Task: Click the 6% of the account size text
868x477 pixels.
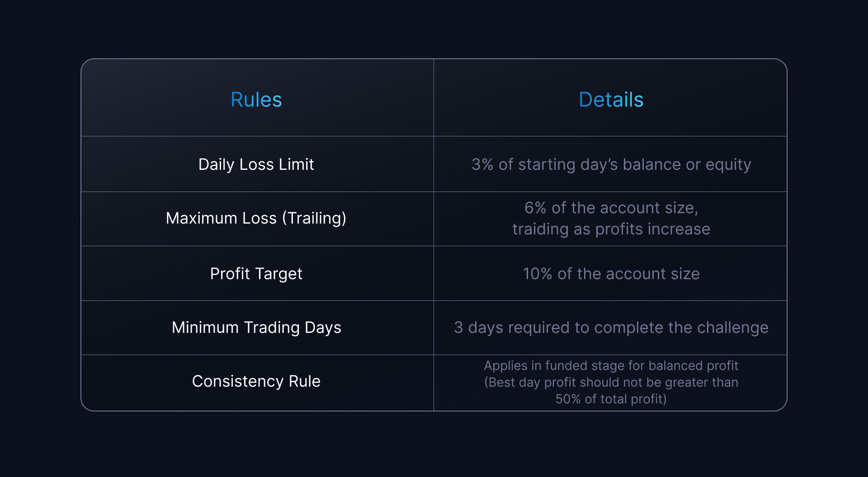Action: coord(611,208)
